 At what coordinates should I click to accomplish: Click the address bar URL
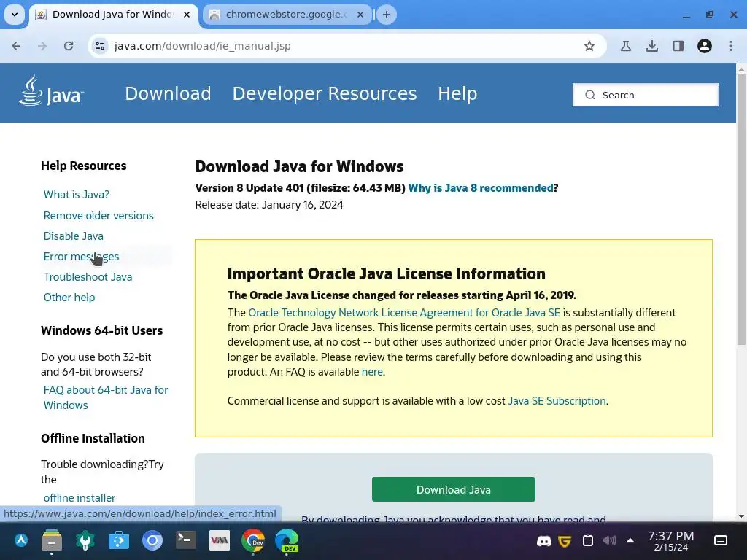(x=203, y=46)
